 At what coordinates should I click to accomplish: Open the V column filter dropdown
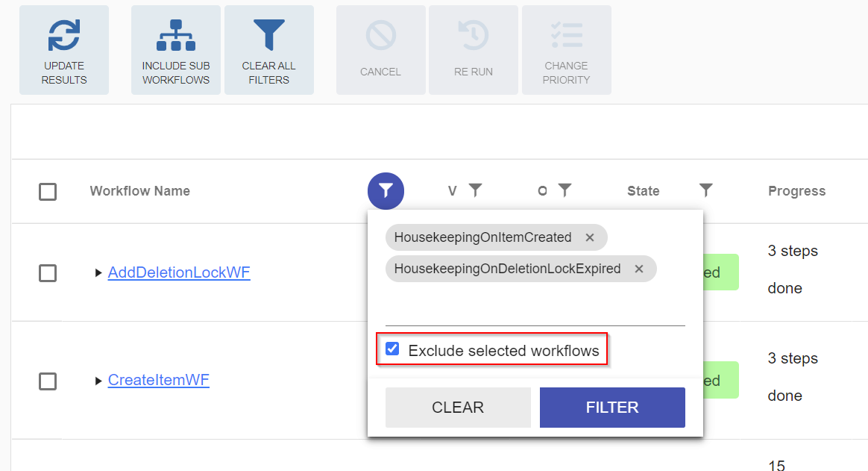[475, 190]
